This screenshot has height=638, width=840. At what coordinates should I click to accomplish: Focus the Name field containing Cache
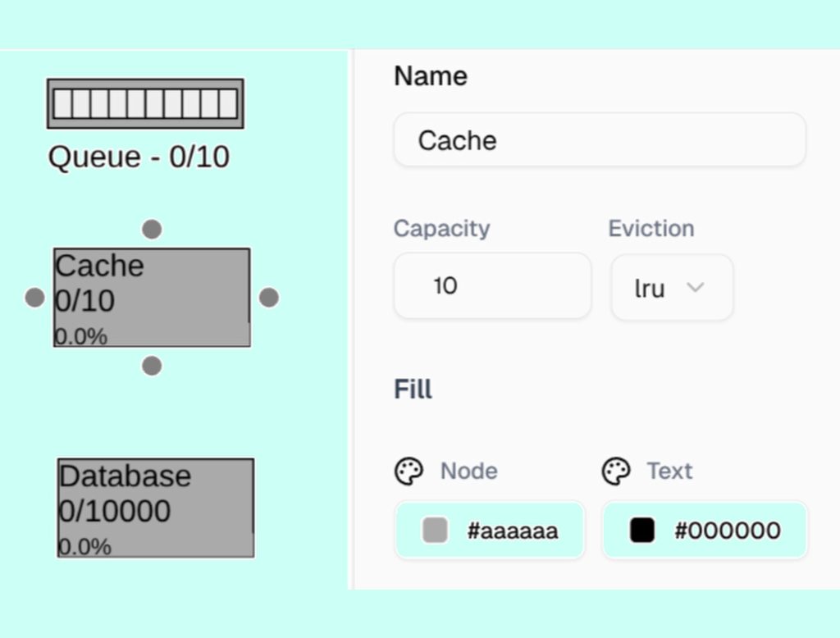[x=599, y=140]
